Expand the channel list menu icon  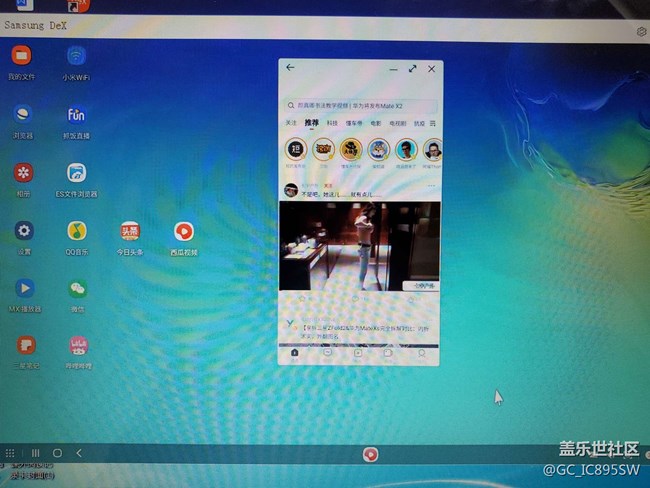[x=433, y=123]
